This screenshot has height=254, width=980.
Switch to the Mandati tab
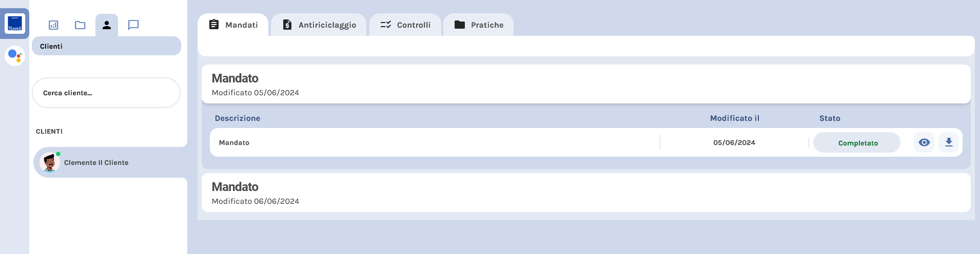click(233, 25)
